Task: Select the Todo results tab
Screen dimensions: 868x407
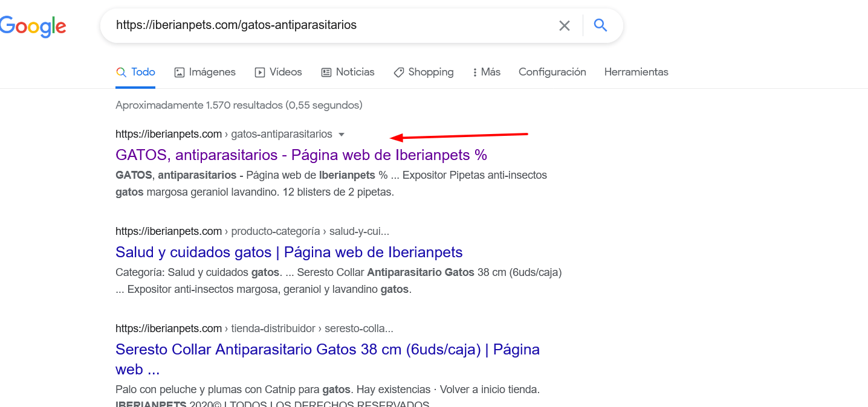Action: [135, 72]
